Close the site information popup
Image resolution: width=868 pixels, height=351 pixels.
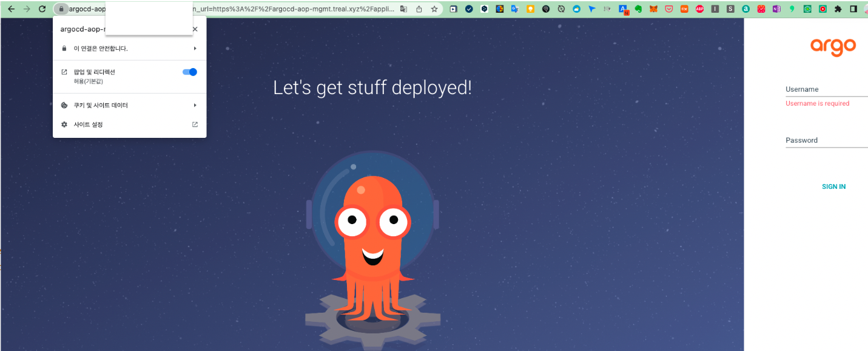pos(195,29)
